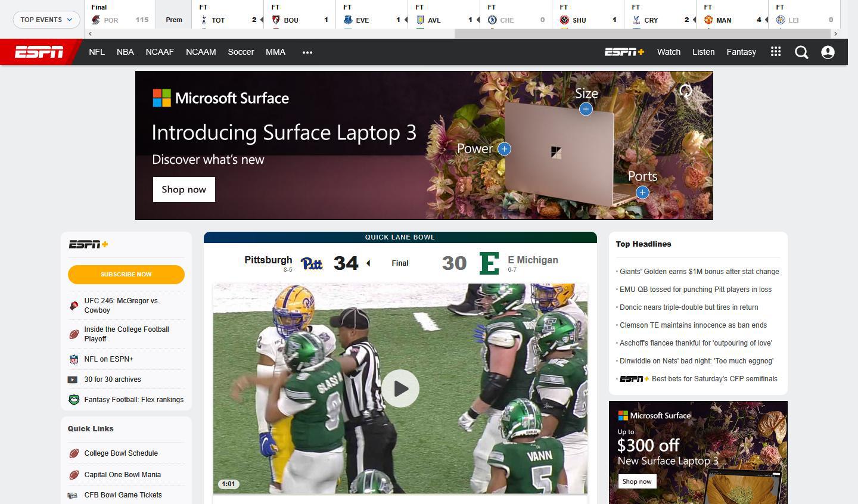This screenshot has height=504, width=858.
Task: Open the Soccer tab
Action: coord(241,52)
